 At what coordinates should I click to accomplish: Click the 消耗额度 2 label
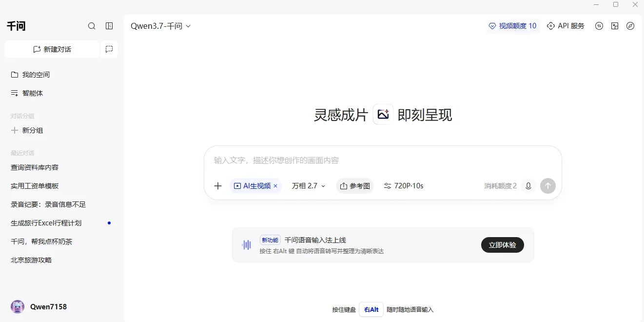(500, 186)
